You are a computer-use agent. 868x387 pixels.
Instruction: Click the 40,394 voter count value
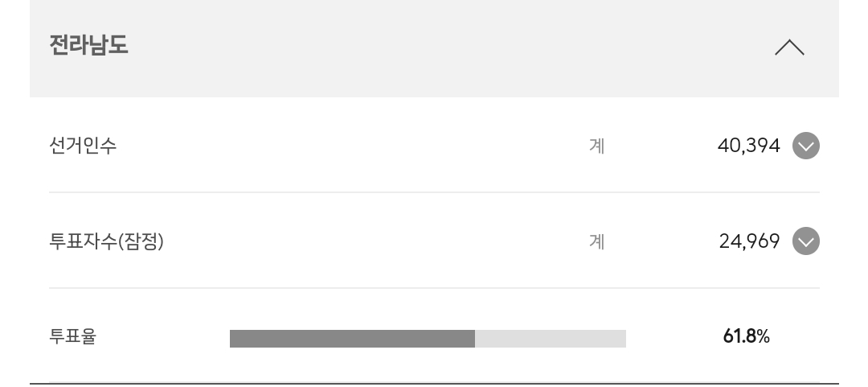coord(748,146)
